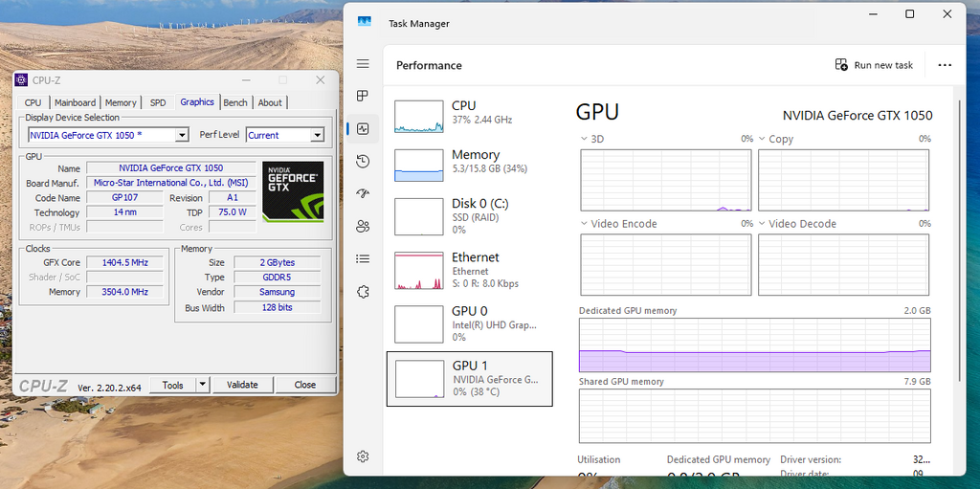Open Processes page icon in Task Manager

(363, 96)
